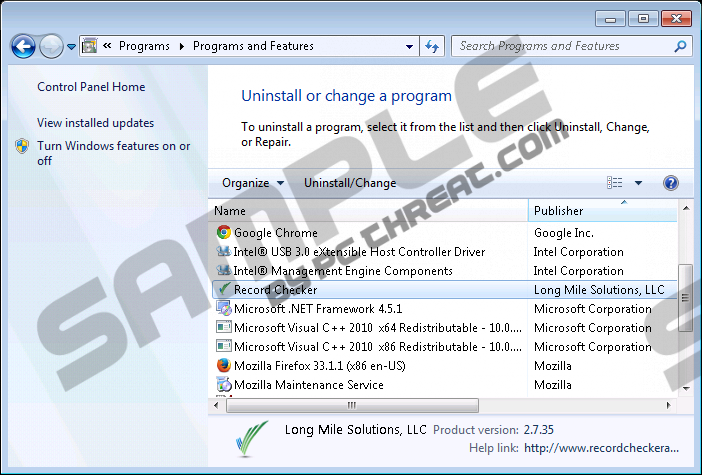
Task: Open help with the blue question mark icon
Action: [x=670, y=183]
